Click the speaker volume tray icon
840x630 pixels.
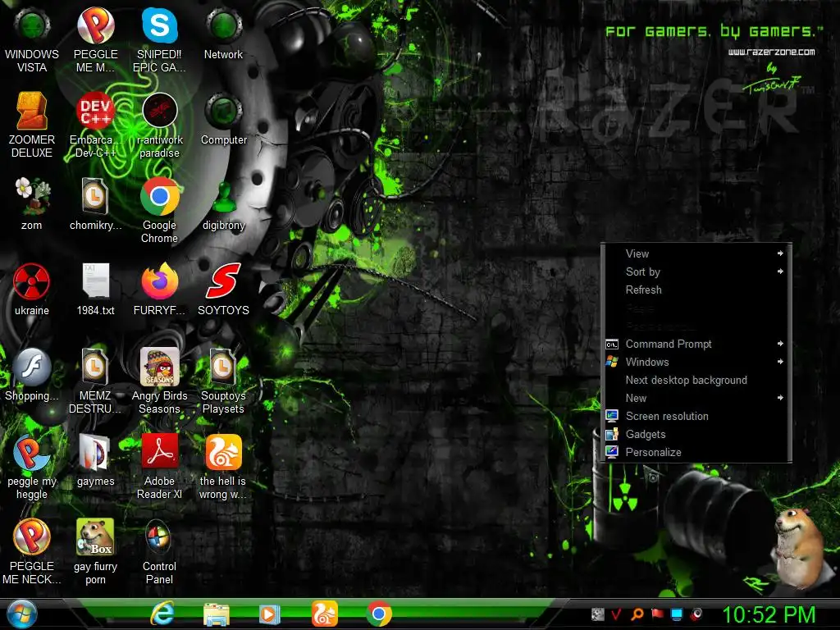click(697, 614)
